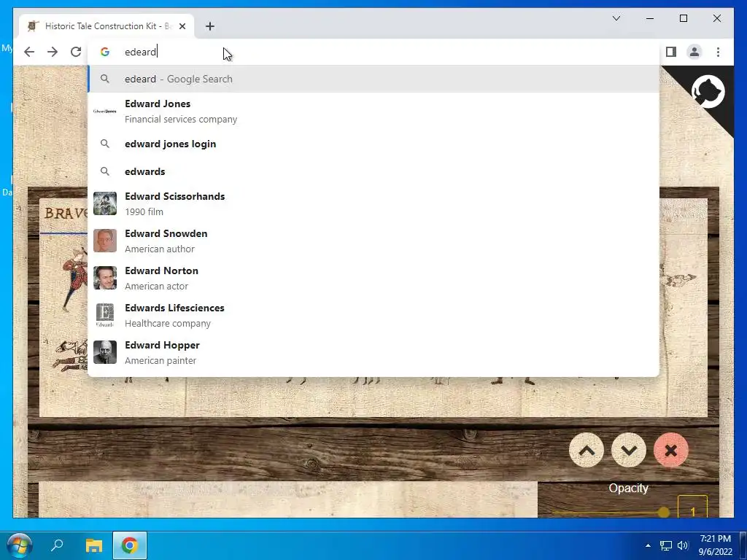Select 'edeard - Google Search' suggestion
Screen dimensions: 747x560
coord(373,79)
